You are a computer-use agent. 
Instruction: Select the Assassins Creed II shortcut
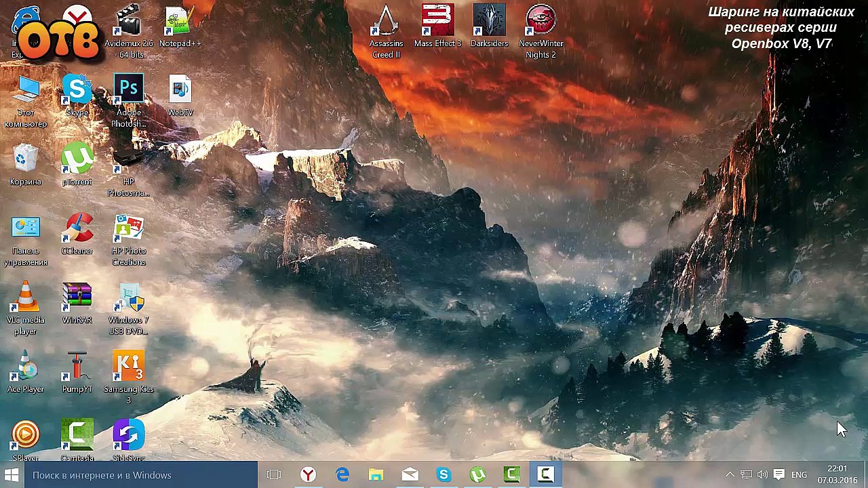coord(386,32)
